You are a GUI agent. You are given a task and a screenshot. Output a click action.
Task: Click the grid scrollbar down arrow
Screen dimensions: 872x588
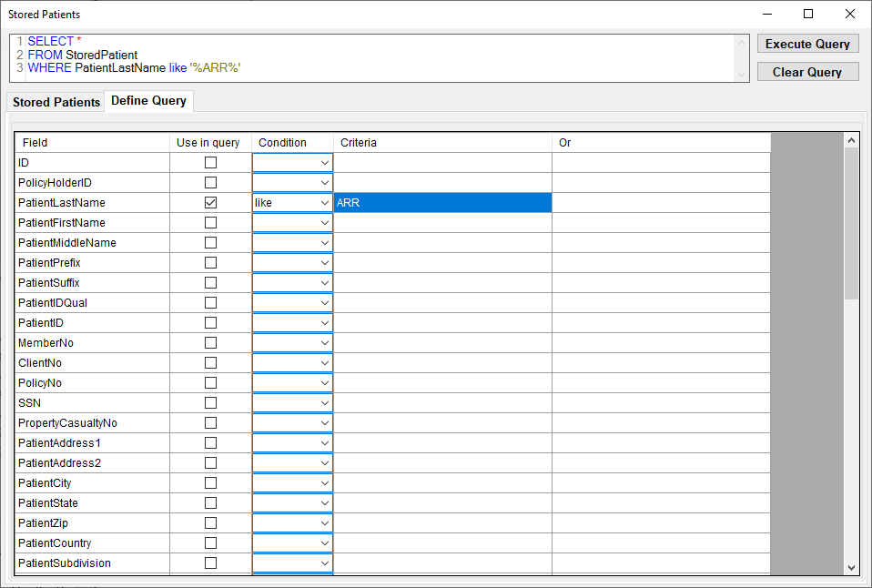coord(851,567)
